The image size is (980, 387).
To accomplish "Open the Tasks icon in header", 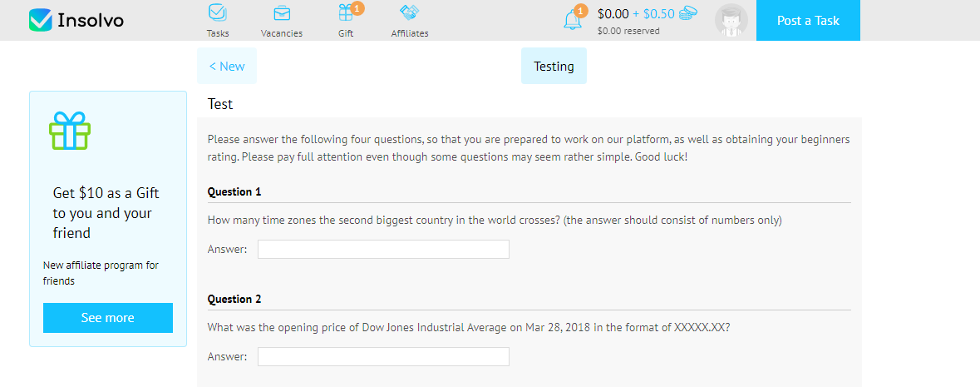I will pos(218,13).
